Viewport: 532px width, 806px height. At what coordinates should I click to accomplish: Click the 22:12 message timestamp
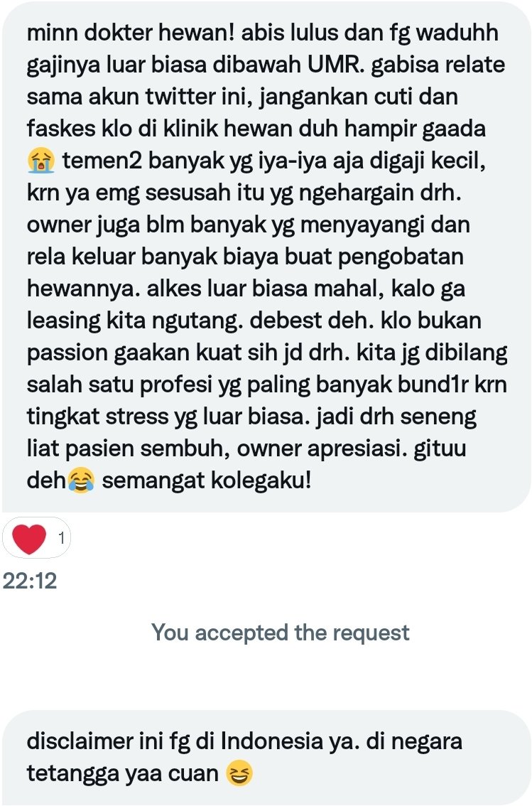(30, 581)
